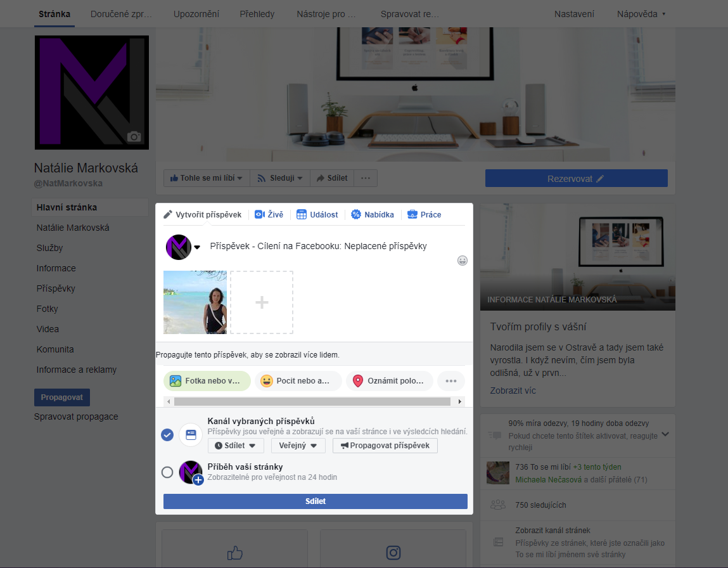The image size is (728, 568).
Task: Switch to the Stránka tab
Action: pyautogui.click(x=54, y=14)
